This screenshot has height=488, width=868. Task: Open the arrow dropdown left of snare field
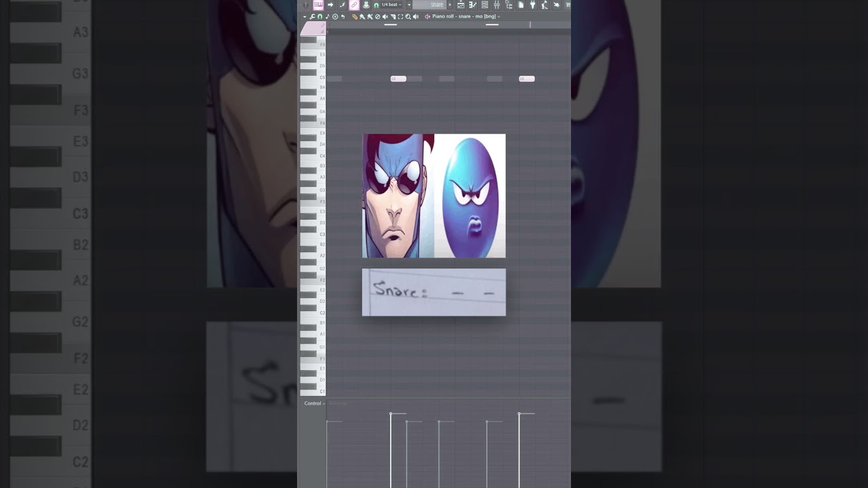409,5
